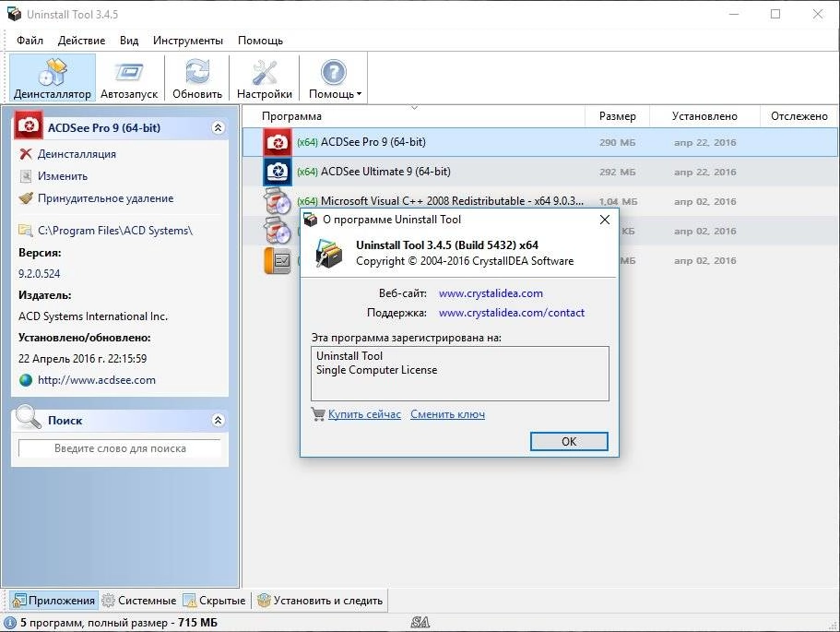Focus the search field Введите слово для поиска
840x632 pixels.
(x=120, y=448)
